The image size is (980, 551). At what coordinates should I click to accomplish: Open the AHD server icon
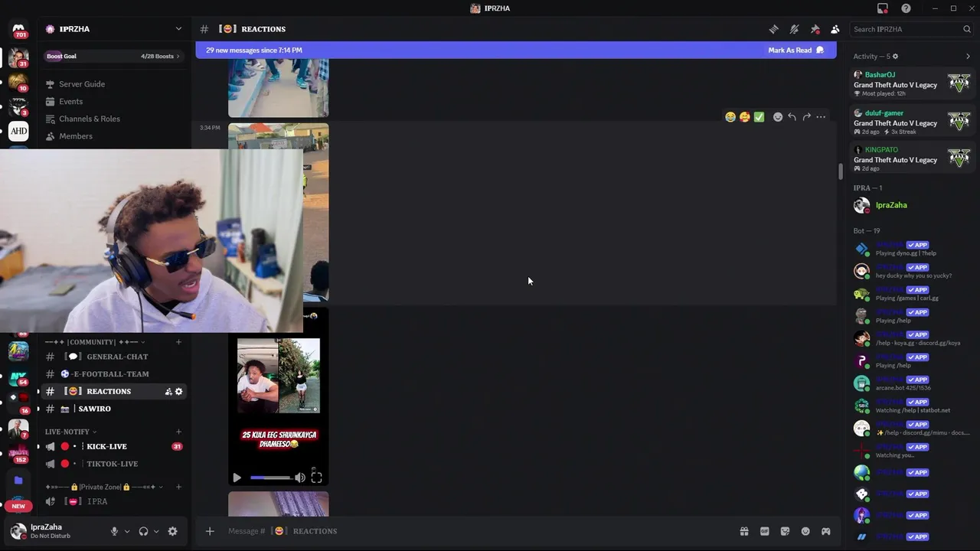[18, 131]
